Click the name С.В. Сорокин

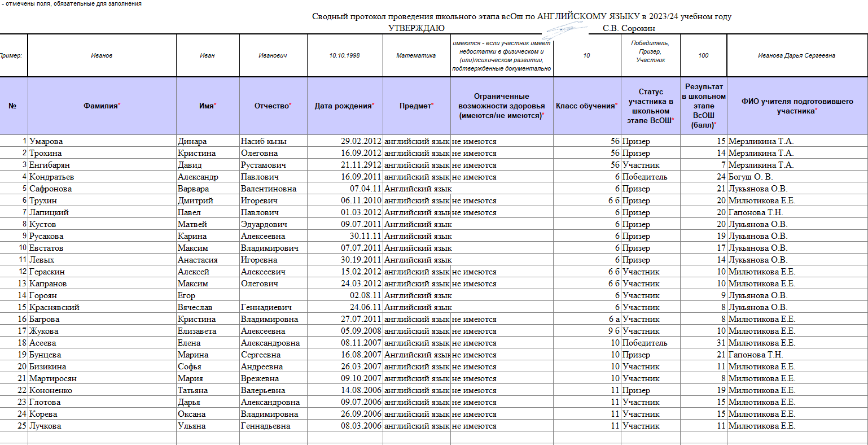click(x=629, y=28)
